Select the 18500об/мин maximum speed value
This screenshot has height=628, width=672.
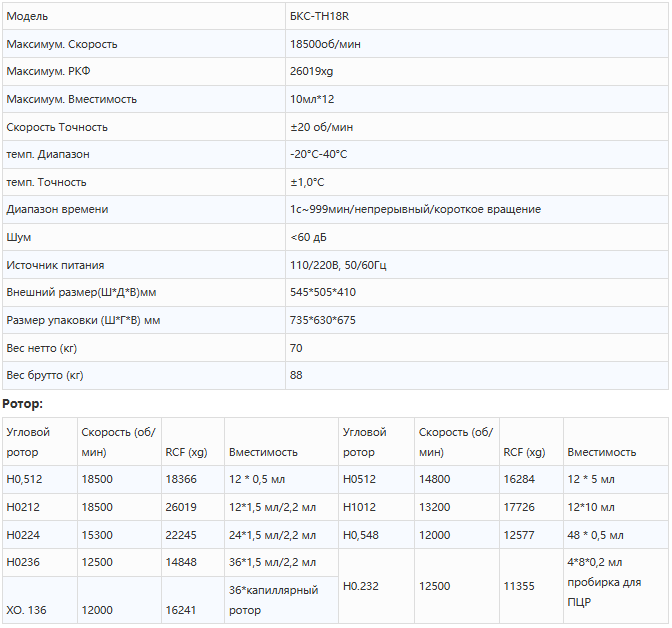[325, 44]
